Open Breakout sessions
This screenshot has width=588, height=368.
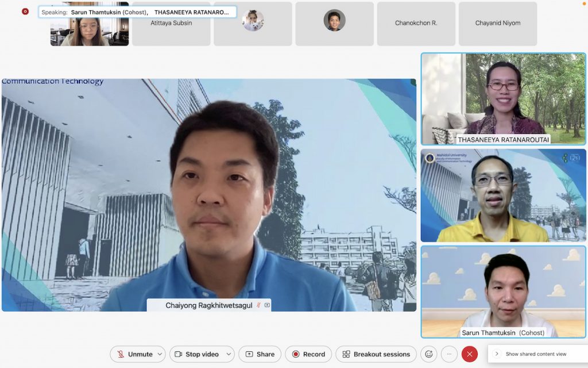pyautogui.click(x=376, y=354)
